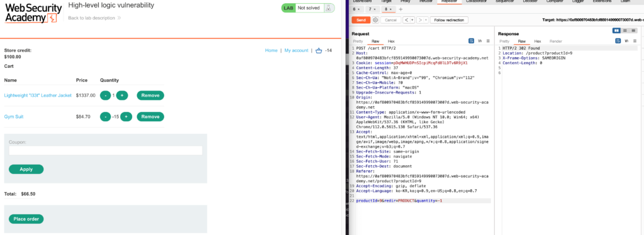Toggle Response pane message inspector icon
The height and width of the screenshot is (235, 644).
pos(618,41)
